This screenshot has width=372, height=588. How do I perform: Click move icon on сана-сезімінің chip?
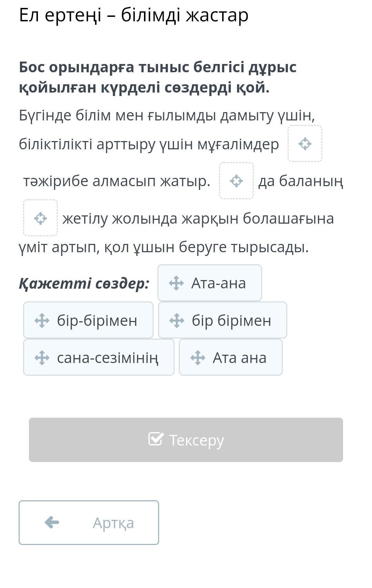(x=42, y=357)
